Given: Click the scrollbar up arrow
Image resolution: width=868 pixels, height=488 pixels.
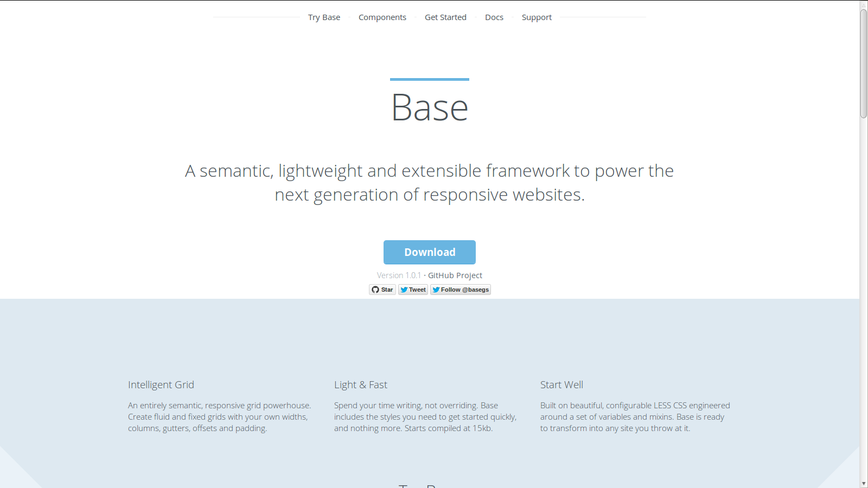Looking at the screenshot, I should [x=864, y=4].
